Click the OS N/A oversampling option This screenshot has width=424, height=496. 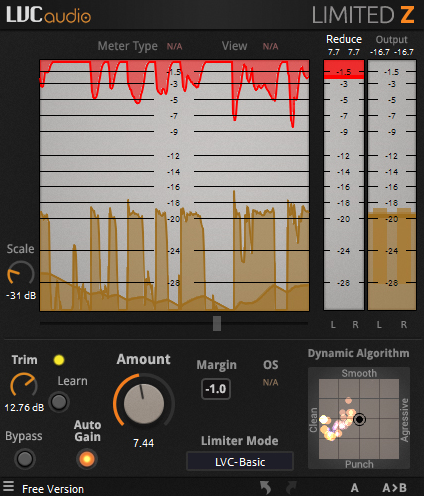(270, 382)
